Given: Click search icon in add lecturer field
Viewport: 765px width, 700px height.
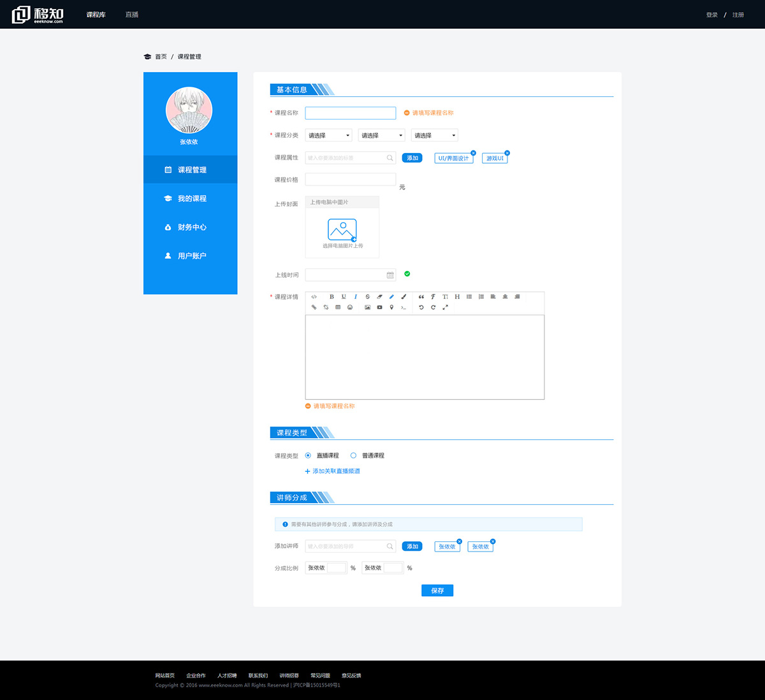Looking at the screenshot, I should [390, 546].
